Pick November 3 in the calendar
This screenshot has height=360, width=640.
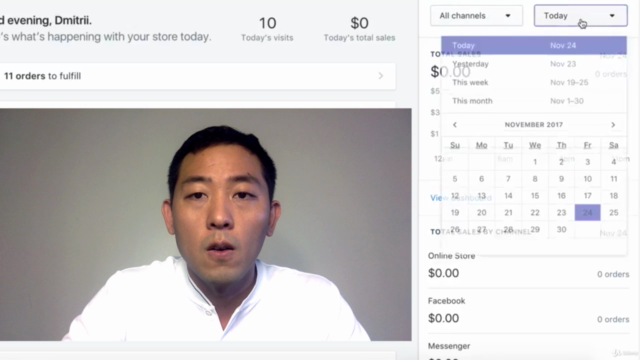pos(587,162)
